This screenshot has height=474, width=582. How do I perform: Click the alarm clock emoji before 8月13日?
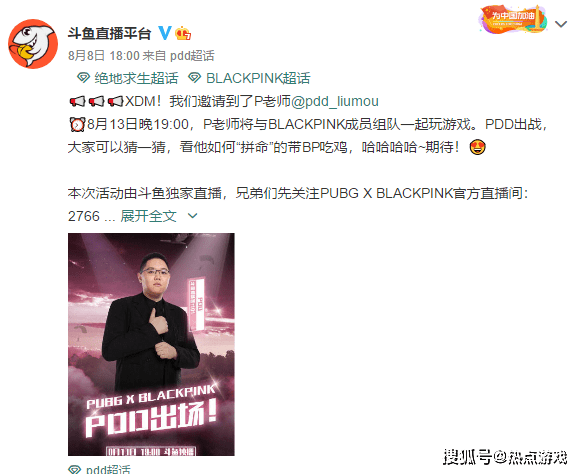coord(77,124)
